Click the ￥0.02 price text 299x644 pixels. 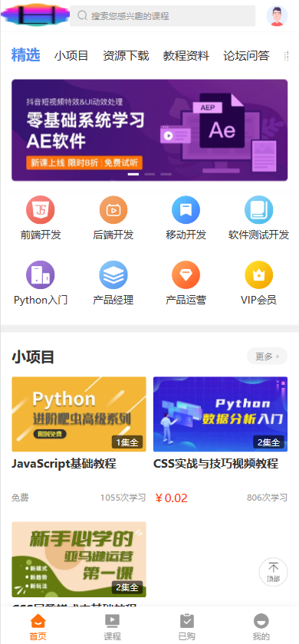(x=171, y=498)
